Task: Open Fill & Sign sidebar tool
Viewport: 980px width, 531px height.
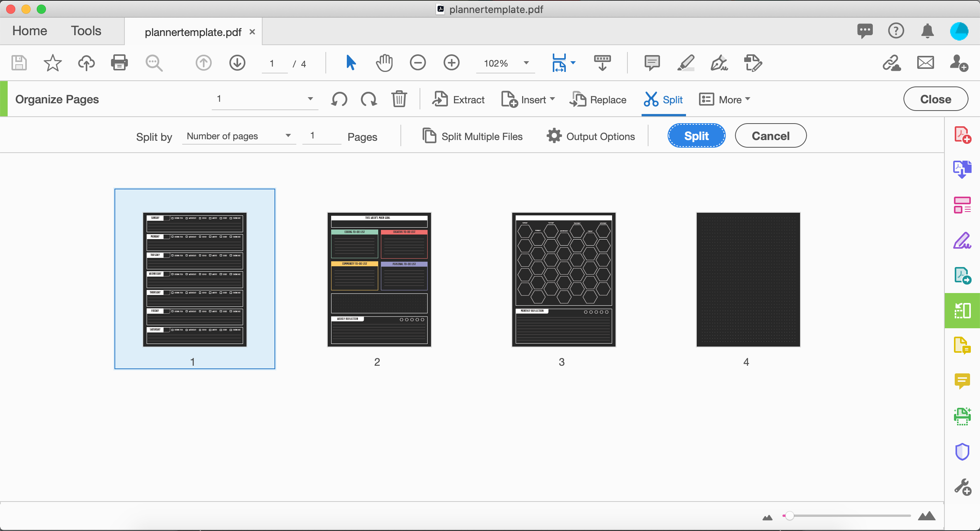Action: click(962, 241)
